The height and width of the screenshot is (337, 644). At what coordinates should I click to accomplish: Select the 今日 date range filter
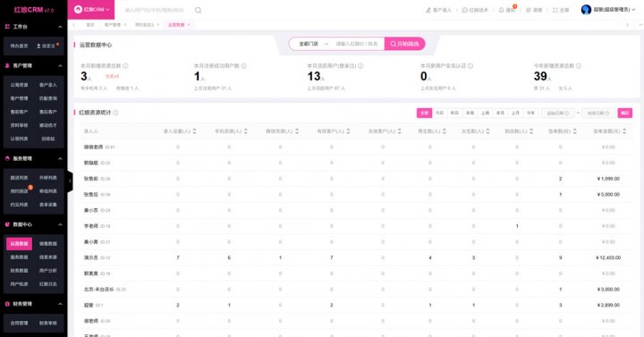tap(439, 113)
